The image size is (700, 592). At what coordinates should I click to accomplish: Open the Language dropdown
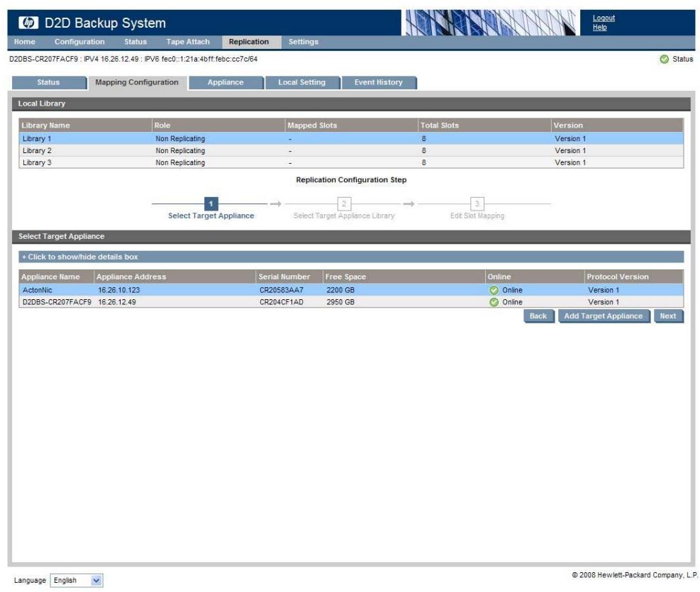[77, 581]
